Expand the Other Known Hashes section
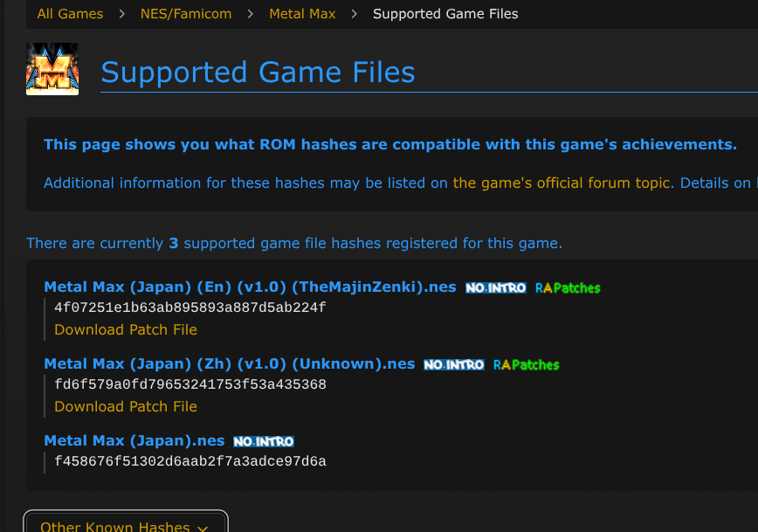 tap(125, 525)
